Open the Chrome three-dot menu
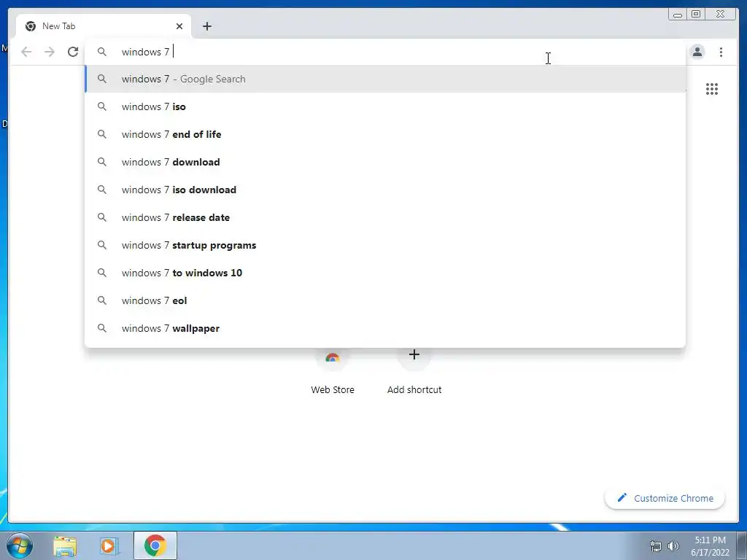The image size is (747, 560). pyautogui.click(x=721, y=52)
